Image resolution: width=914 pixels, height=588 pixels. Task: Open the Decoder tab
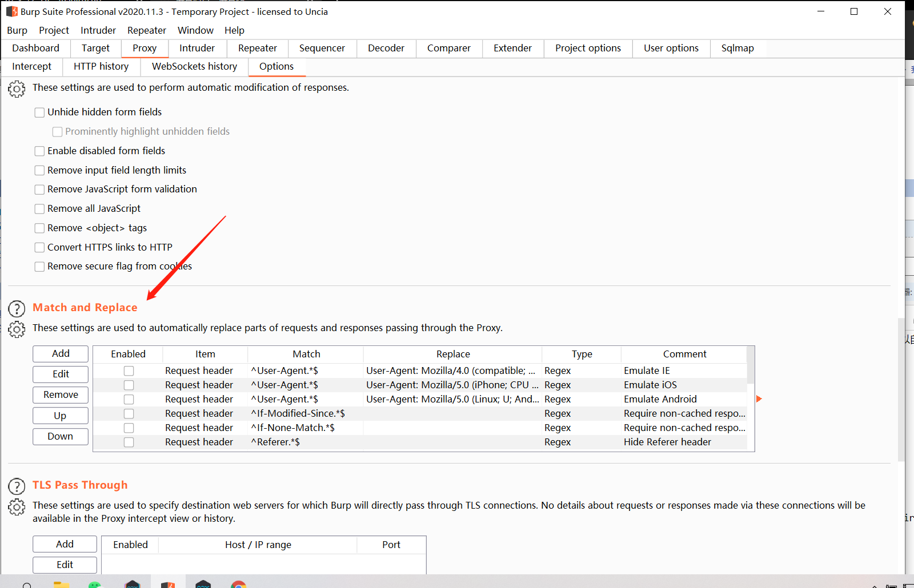click(386, 49)
